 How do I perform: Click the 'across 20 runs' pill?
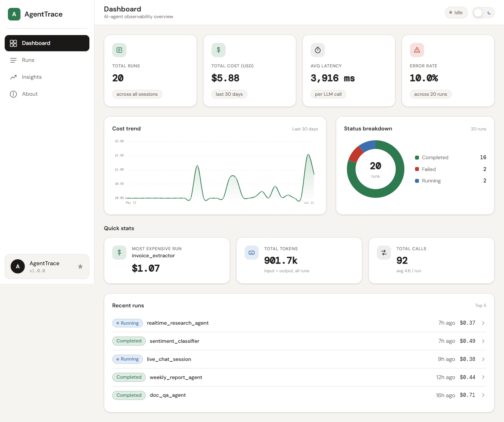(x=430, y=94)
